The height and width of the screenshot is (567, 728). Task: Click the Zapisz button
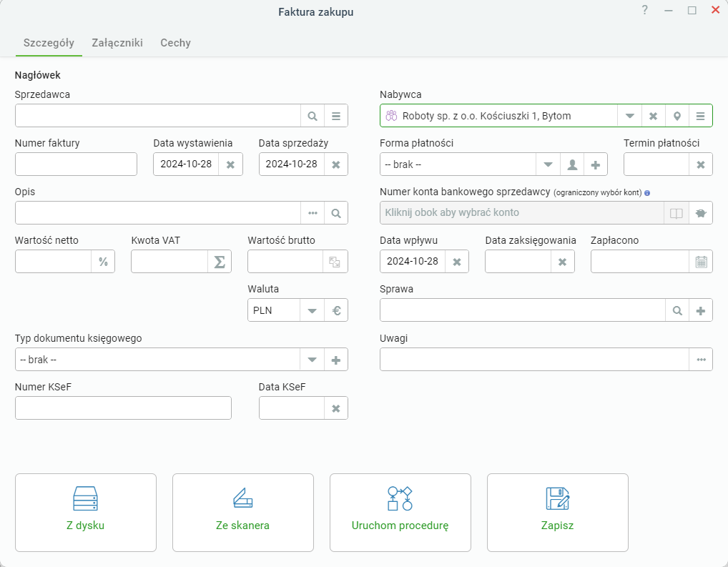coord(558,512)
